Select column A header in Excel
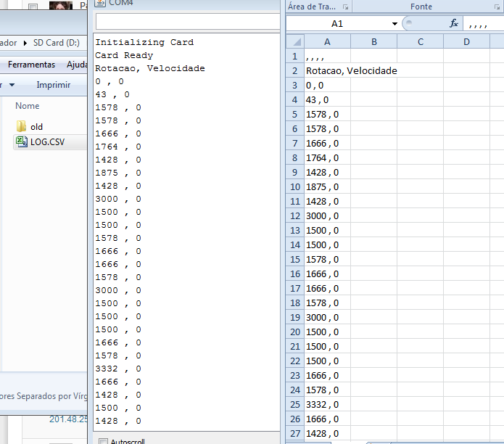 tap(327, 42)
